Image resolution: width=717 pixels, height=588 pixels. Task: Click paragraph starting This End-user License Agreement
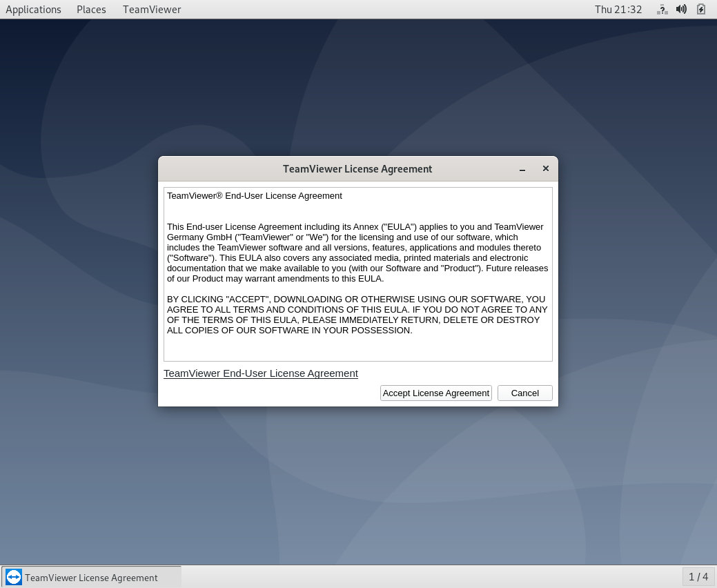(x=357, y=253)
